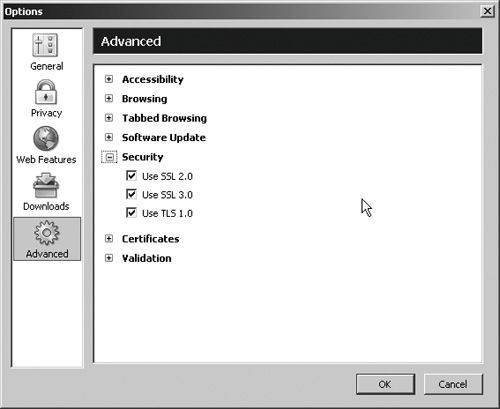The height and width of the screenshot is (409, 500).
Task: Expand the Accessibility section
Action: pyautogui.click(x=109, y=79)
